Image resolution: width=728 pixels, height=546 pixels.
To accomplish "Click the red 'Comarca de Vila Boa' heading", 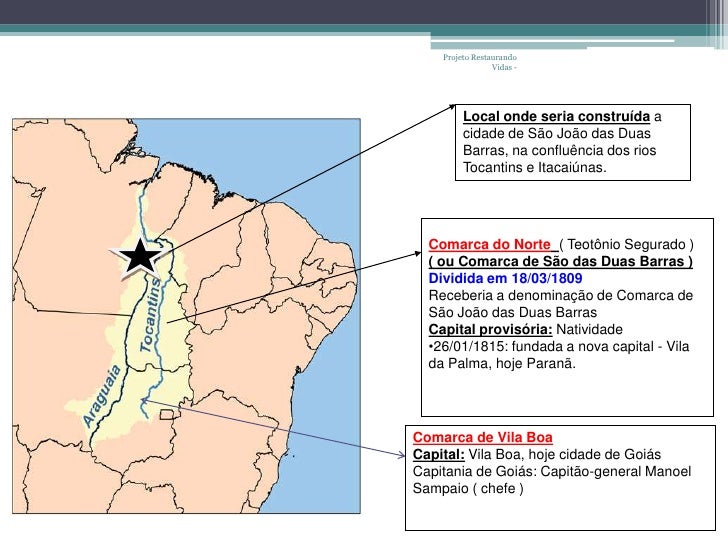I will tap(482, 437).
